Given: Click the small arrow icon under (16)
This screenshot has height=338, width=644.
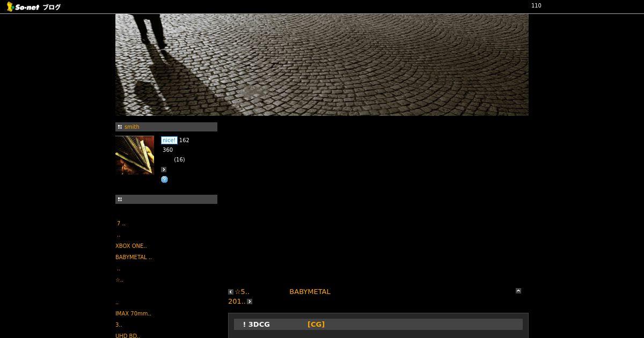Looking at the screenshot, I should point(164,170).
